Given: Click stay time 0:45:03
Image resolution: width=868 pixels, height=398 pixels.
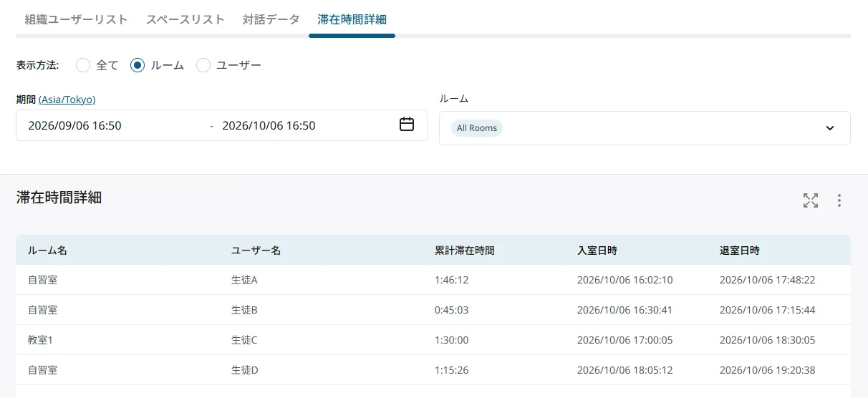Looking at the screenshot, I should coord(451,310).
